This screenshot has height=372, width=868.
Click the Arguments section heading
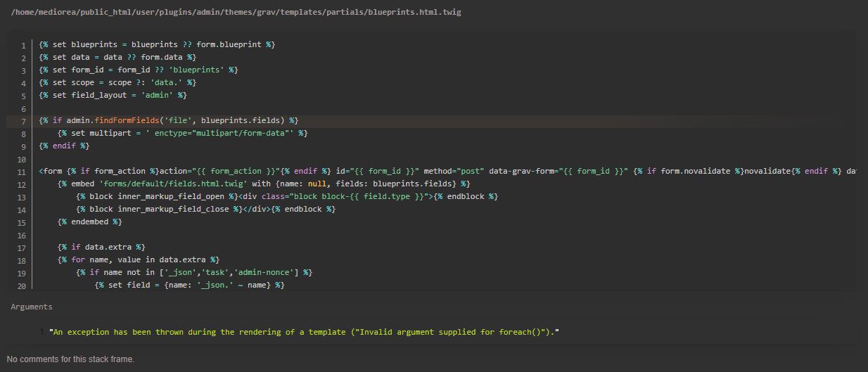(32, 307)
